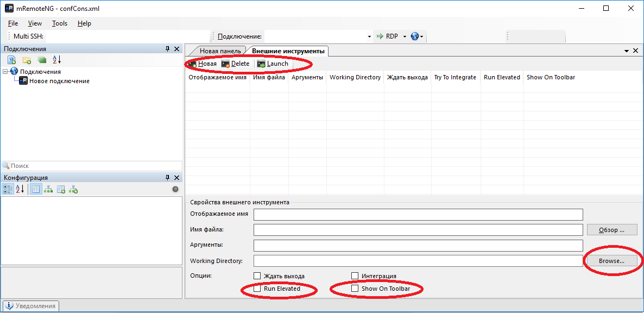Screen dimensions: 644x313
Task: Click the Multi SSH input field
Action: click(127, 36)
